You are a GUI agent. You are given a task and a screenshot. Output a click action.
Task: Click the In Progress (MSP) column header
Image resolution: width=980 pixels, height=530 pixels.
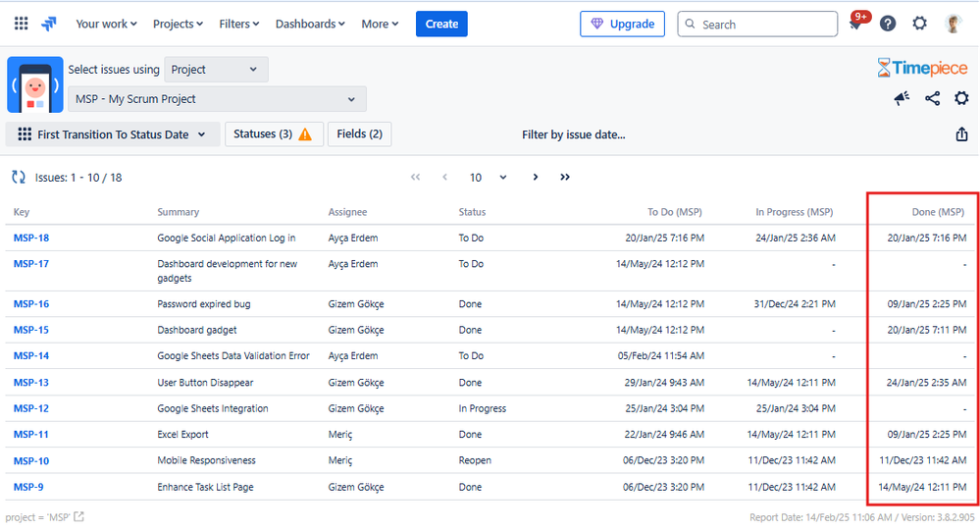point(794,212)
